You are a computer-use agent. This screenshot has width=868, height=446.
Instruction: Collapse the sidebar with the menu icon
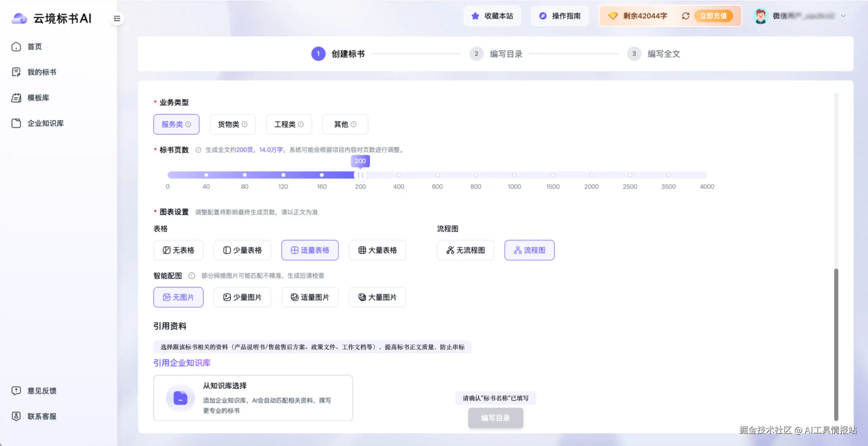117,19
